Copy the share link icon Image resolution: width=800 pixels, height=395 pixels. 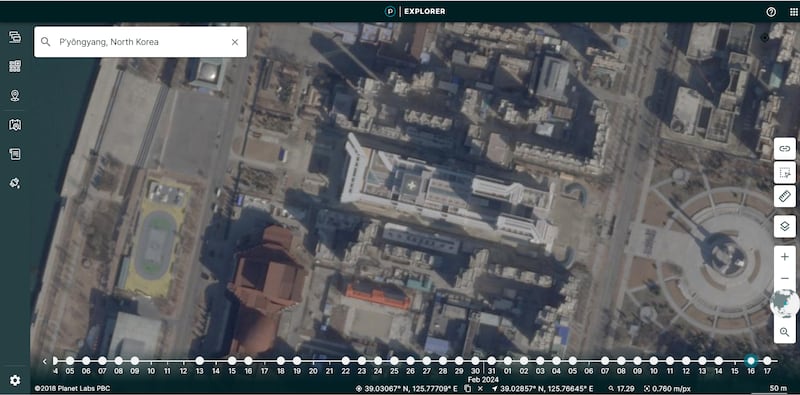coord(785,149)
